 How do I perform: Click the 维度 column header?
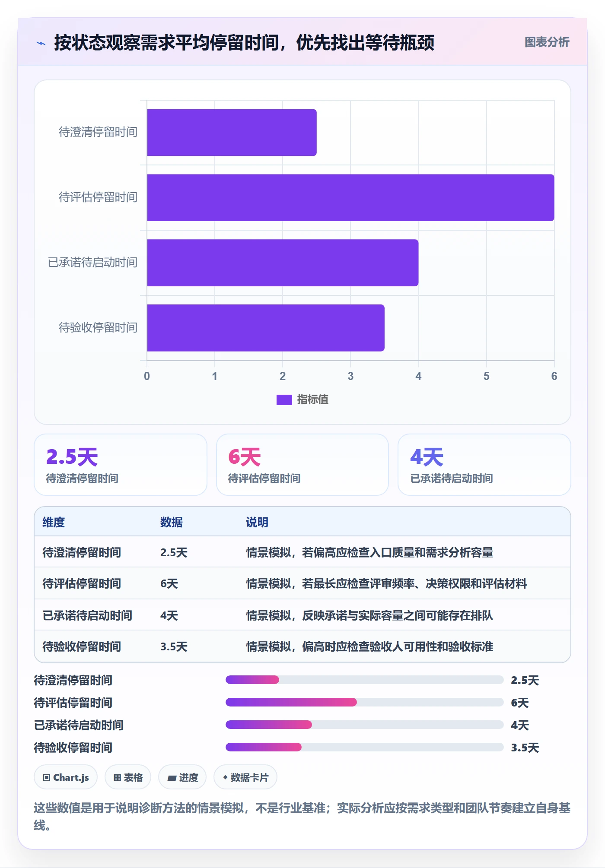tap(54, 522)
